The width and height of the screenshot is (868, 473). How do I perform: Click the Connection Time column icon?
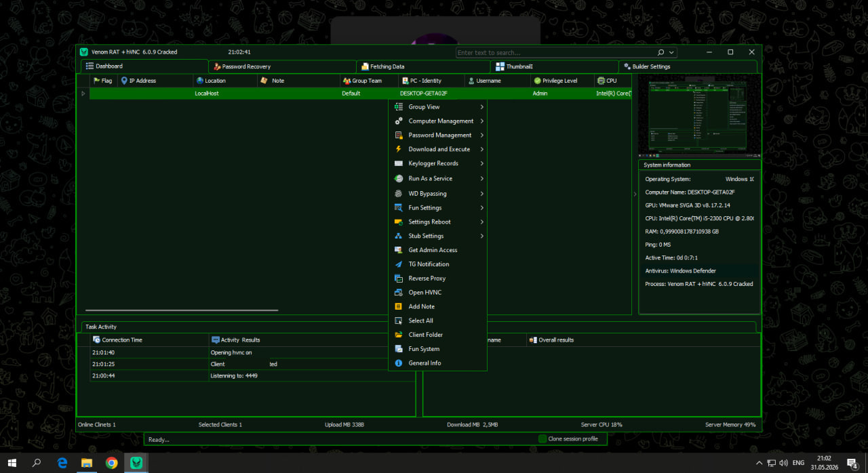(x=97, y=340)
